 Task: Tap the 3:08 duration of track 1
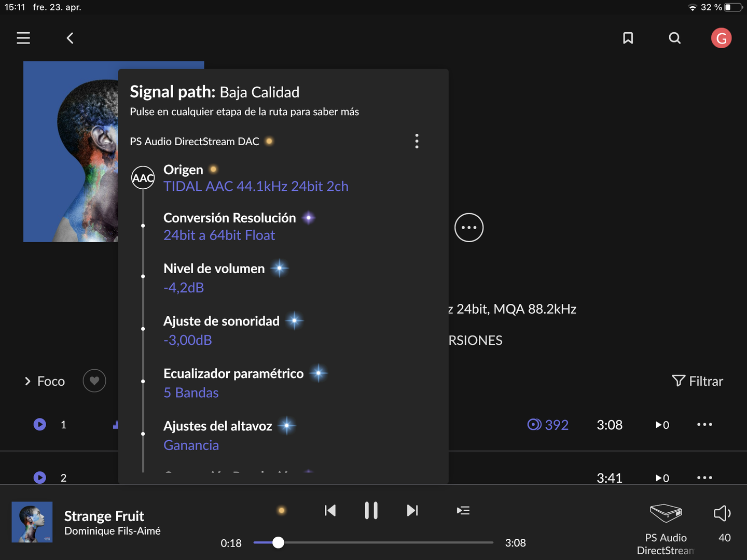click(x=610, y=425)
